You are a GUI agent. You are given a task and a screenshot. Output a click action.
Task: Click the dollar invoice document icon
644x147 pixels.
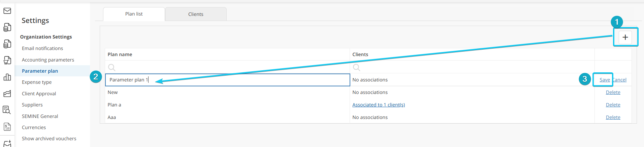coord(7,127)
